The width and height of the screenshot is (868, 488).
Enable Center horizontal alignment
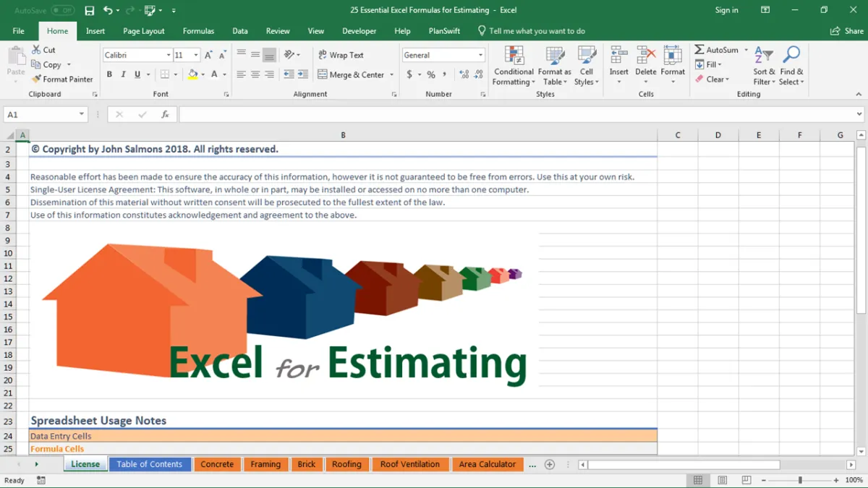255,74
